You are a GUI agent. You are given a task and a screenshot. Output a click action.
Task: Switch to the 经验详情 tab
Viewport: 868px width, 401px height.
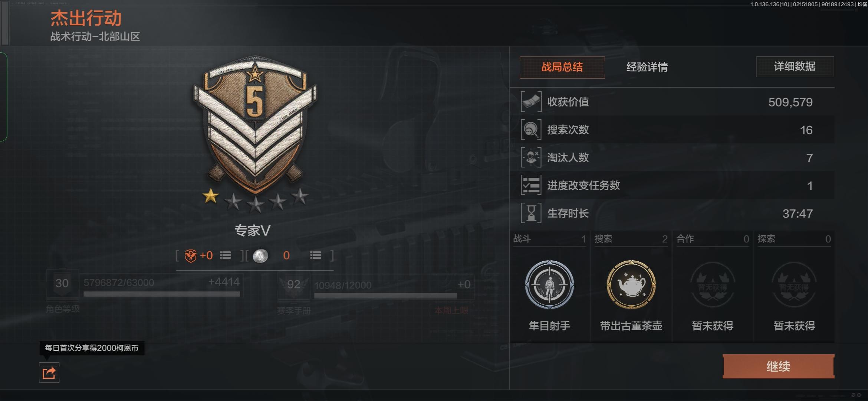(x=647, y=67)
